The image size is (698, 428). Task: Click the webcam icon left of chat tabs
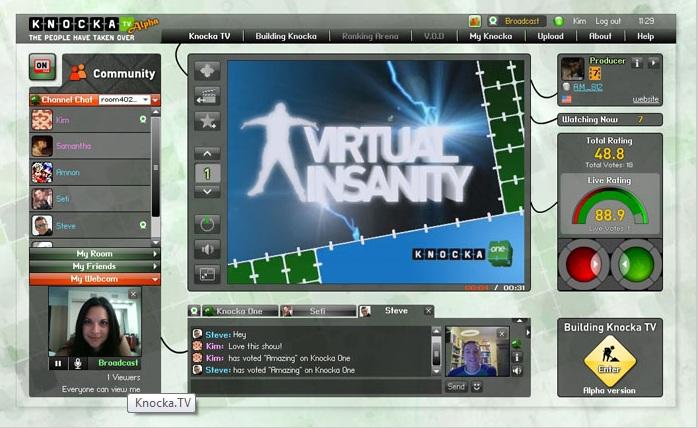(x=194, y=311)
